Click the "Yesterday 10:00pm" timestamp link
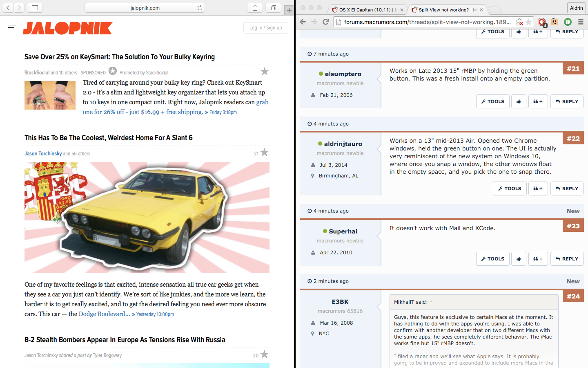Image resolution: width=588 pixels, height=368 pixels. click(155, 314)
